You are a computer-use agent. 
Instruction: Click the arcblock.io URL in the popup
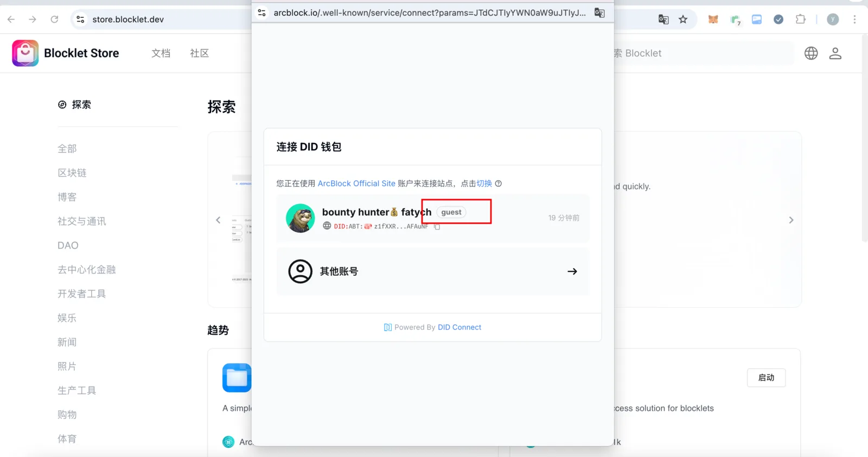[430, 12]
